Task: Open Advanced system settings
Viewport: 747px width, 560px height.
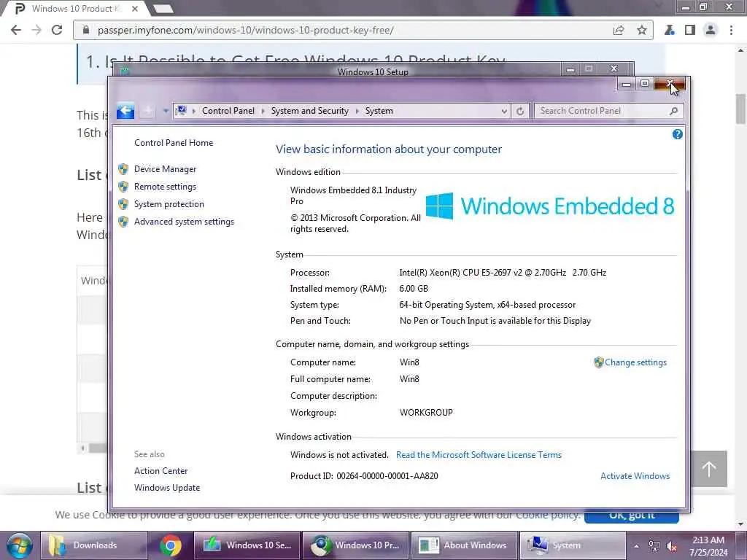Action: point(184,222)
